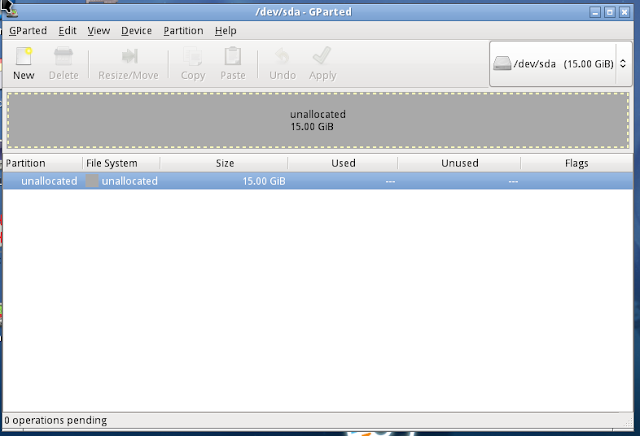Click the gray file system color square
Screen dimensions: 640x436
click(92, 181)
